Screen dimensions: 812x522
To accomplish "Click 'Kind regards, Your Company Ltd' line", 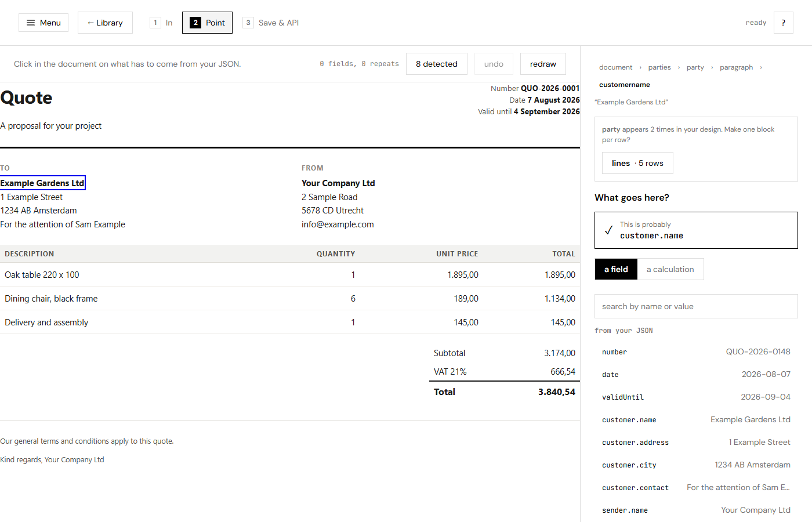I will click(52, 460).
